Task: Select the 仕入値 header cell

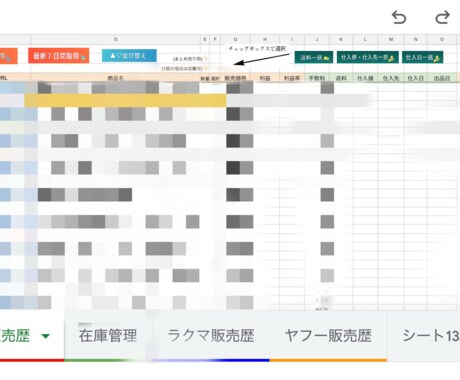Action: pyautogui.click(x=365, y=78)
